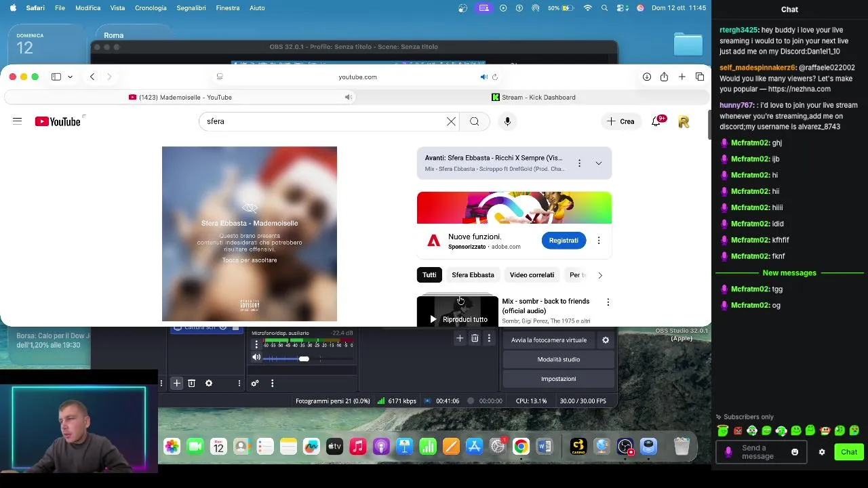Add a new Safari tab with plus

[x=682, y=77]
